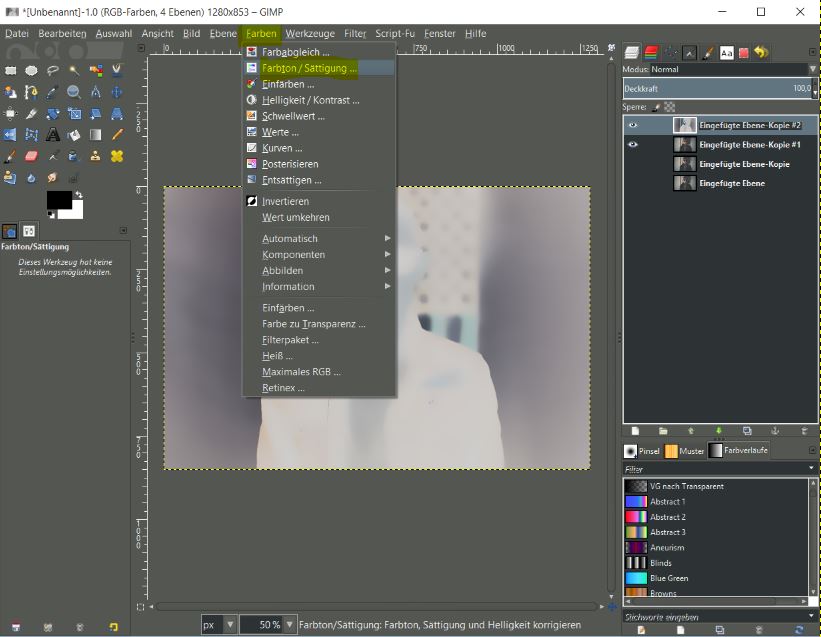
Task: Open the zoom percentage dropdown at 50 %
Action: 288,625
